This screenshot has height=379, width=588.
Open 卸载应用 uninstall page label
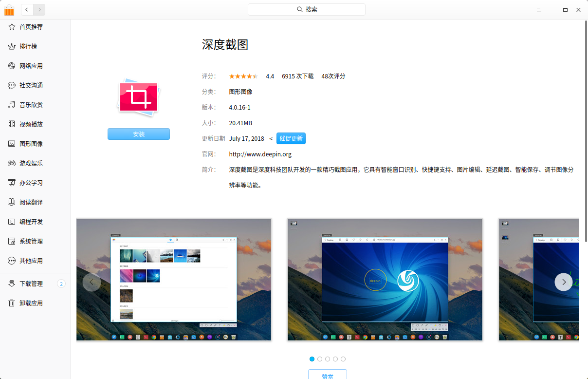pos(31,303)
